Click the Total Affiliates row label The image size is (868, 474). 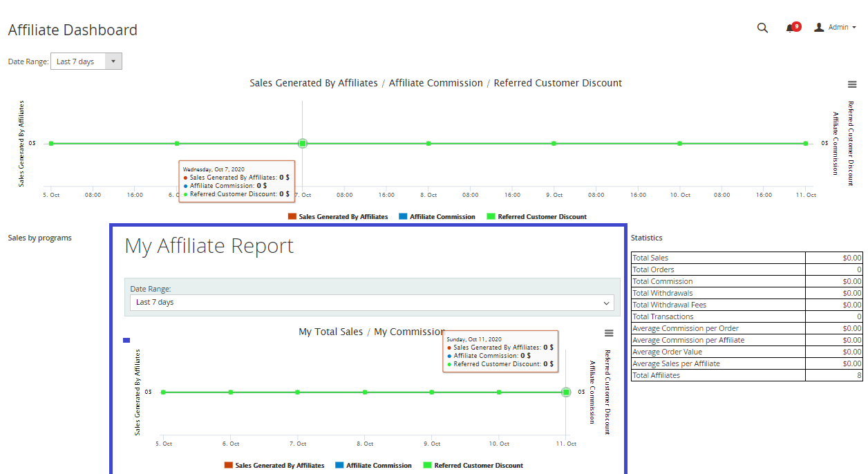657,375
